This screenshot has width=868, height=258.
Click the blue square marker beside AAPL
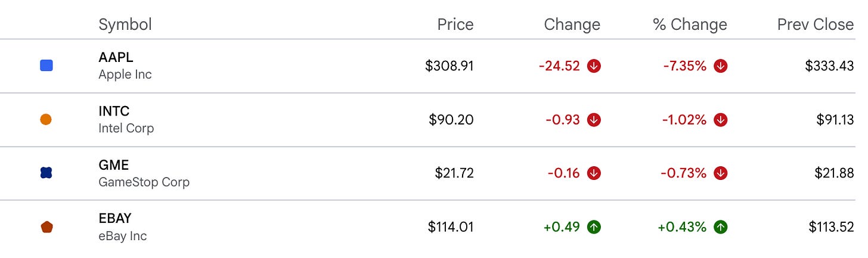[46, 66]
